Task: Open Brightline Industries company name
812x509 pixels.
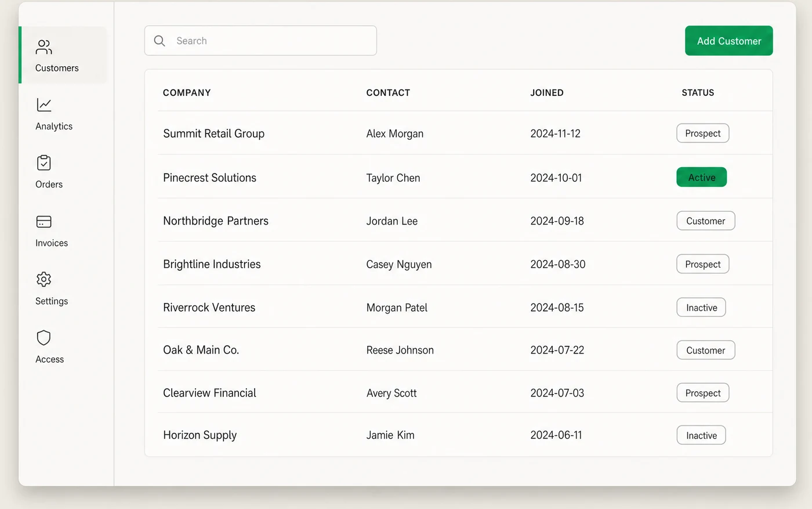Action: point(212,264)
